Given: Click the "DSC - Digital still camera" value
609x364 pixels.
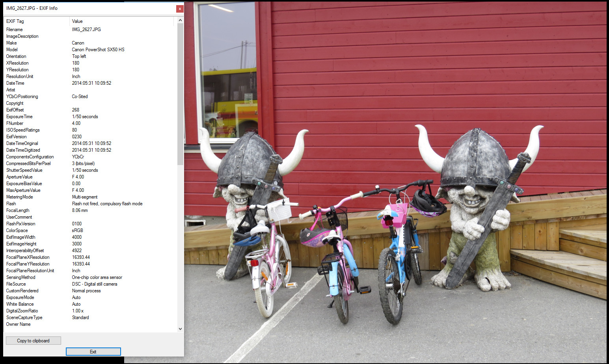Looking at the screenshot, I should click(x=95, y=284).
